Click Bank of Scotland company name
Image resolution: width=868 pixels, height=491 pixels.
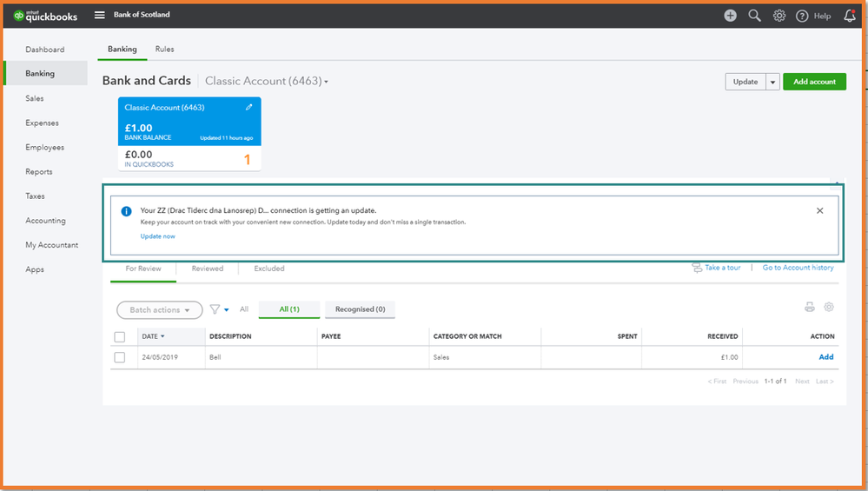coord(142,15)
